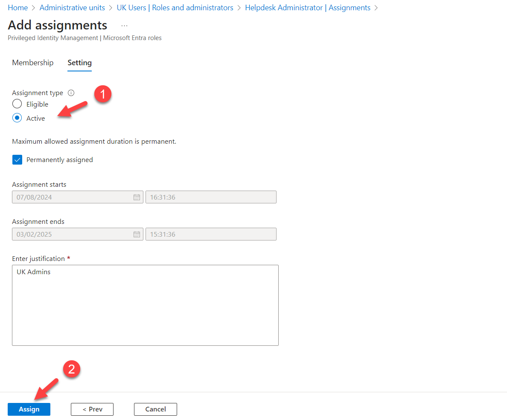Select the Active assignment type

[x=17, y=118]
